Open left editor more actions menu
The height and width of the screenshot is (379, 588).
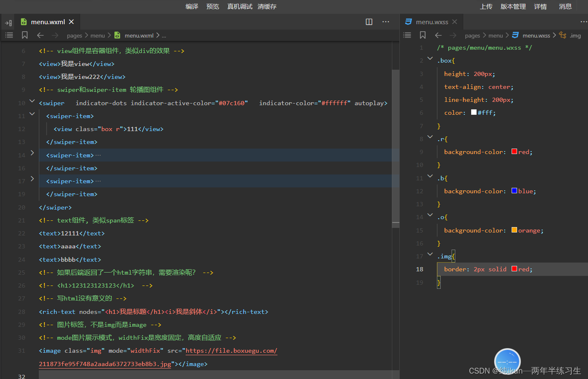click(386, 22)
